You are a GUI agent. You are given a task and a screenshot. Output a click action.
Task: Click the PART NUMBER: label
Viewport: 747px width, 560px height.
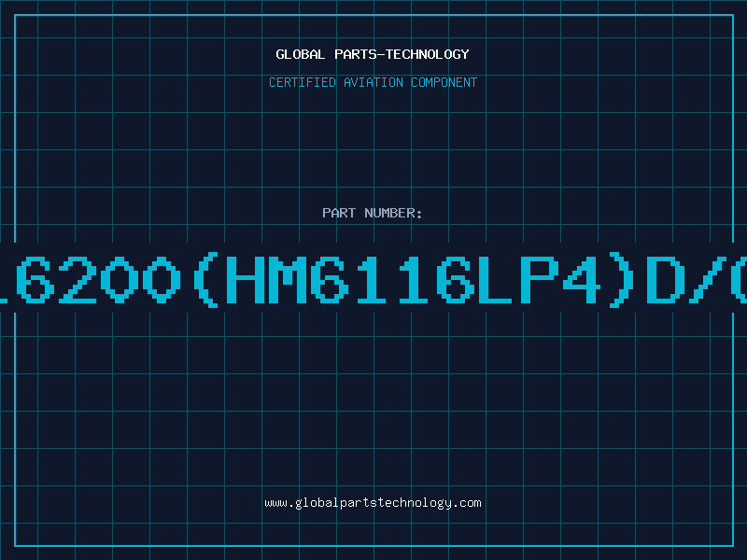pos(373,213)
